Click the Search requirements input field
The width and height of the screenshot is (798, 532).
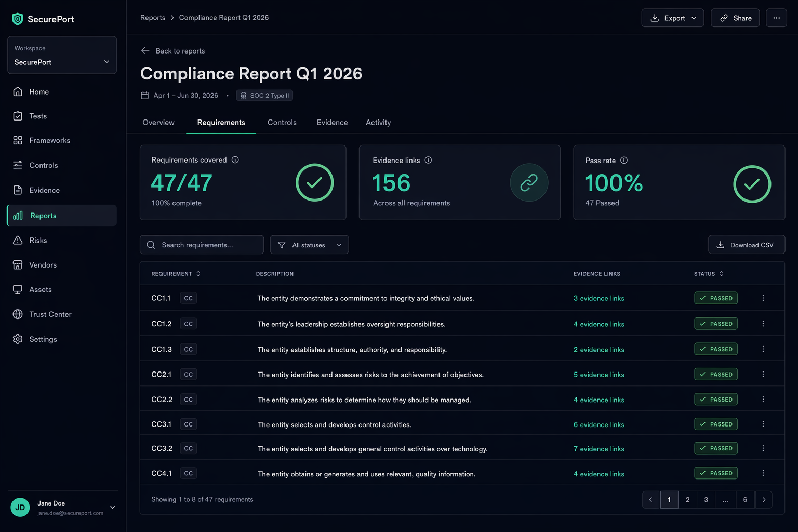tap(202, 245)
